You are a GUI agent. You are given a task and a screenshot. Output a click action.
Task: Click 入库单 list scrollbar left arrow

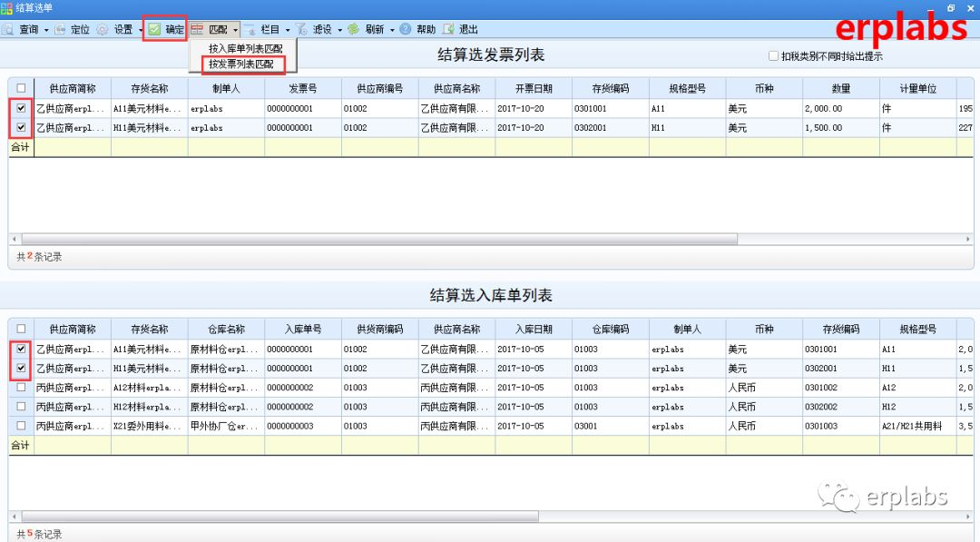pyautogui.click(x=15, y=517)
